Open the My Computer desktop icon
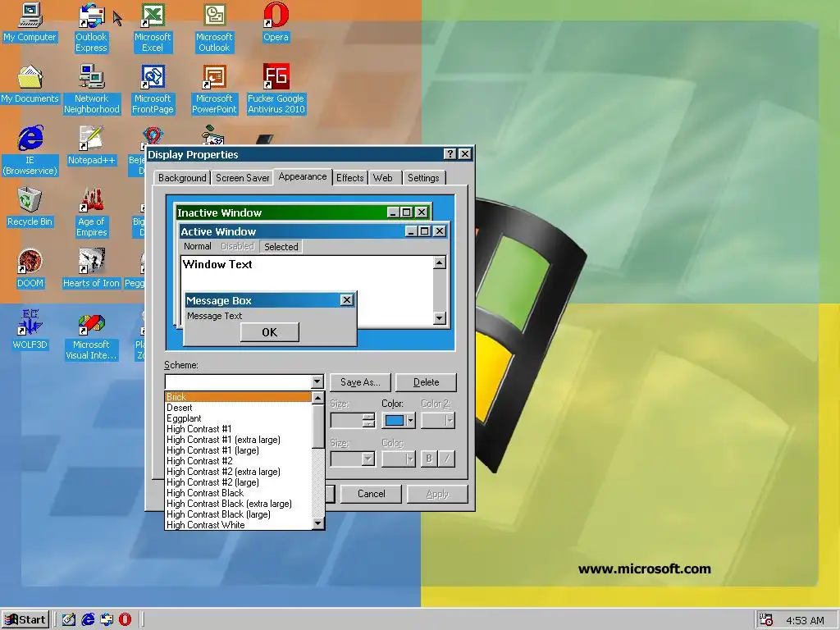840x630 pixels. point(30,22)
